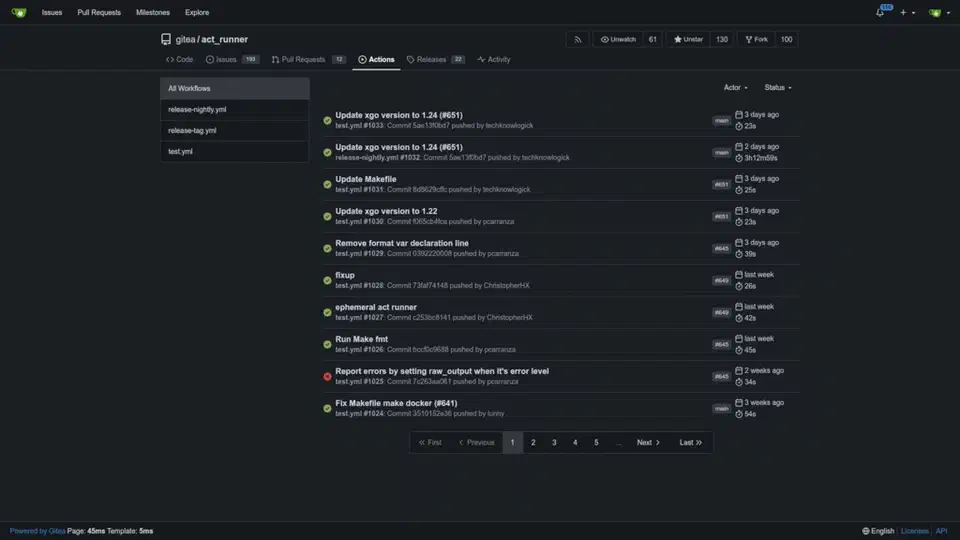Go to pagination page 5
The width and height of the screenshot is (960, 540).
(x=596, y=443)
